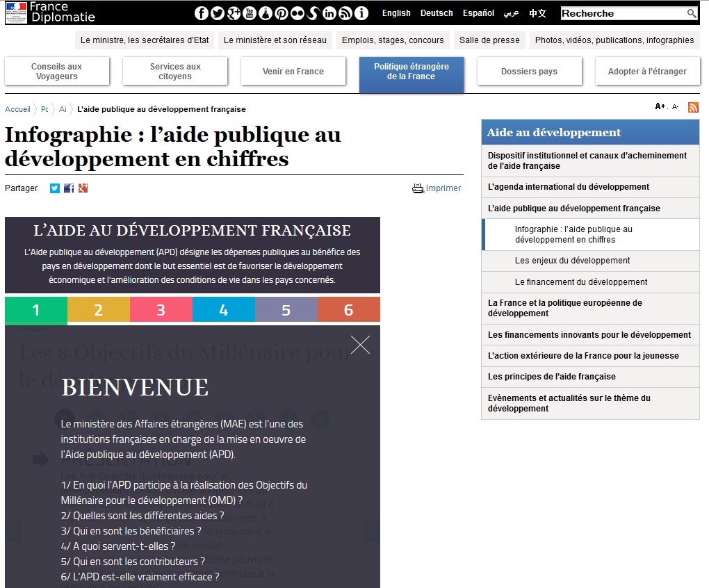Image resolution: width=709 pixels, height=588 pixels.
Task: Share the page via the Facebook icon
Action: coord(69,188)
